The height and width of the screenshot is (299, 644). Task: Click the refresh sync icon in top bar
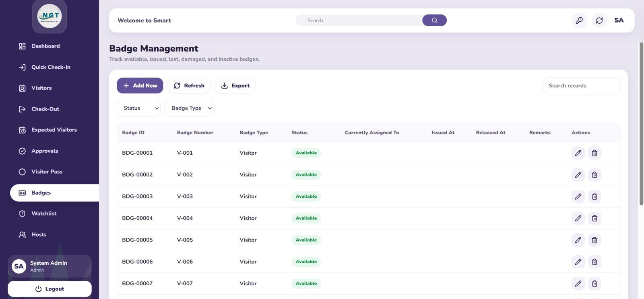point(599,20)
